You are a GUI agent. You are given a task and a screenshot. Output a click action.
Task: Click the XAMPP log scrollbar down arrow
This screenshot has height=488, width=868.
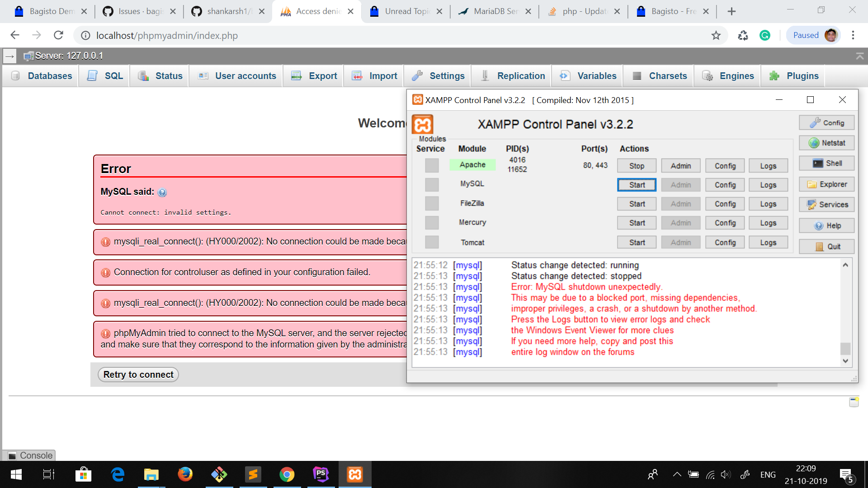845,361
